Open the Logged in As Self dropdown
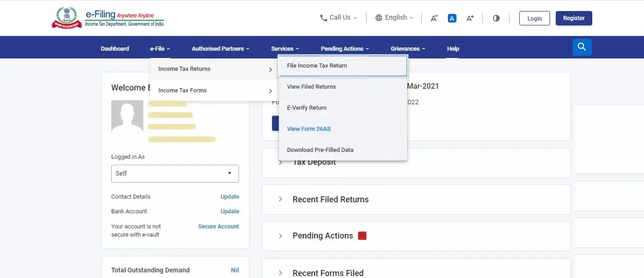Image resolution: width=644 pixels, height=278 pixels. click(x=175, y=174)
